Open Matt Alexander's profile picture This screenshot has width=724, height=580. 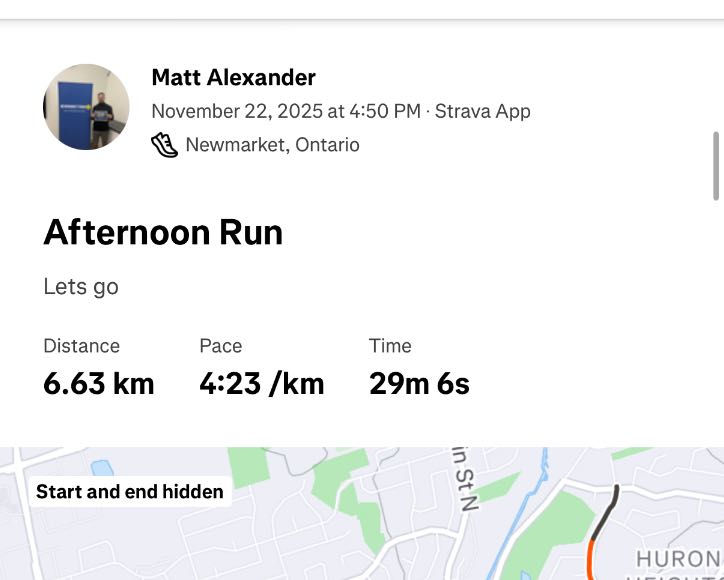click(x=86, y=107)
